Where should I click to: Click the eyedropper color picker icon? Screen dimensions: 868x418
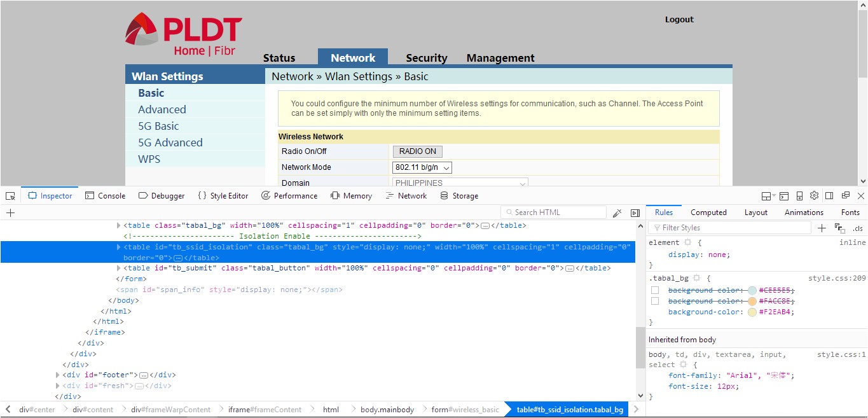click(x=617, y=213)
